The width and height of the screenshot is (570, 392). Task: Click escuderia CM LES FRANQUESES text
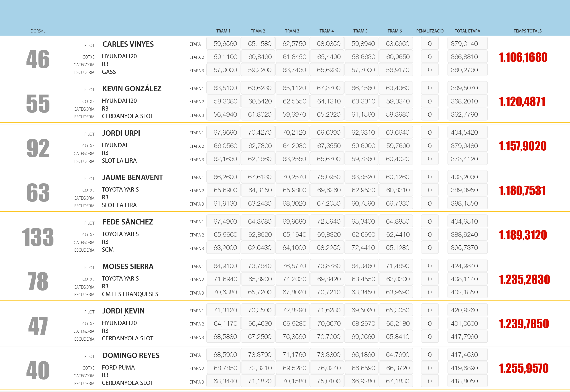tap(130, 294)
